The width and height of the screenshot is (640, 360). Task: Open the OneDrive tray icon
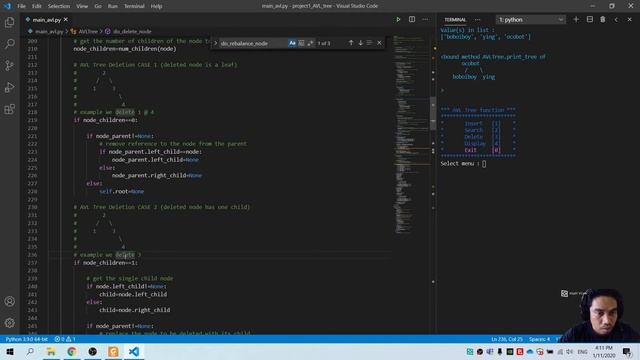(530, 351)
